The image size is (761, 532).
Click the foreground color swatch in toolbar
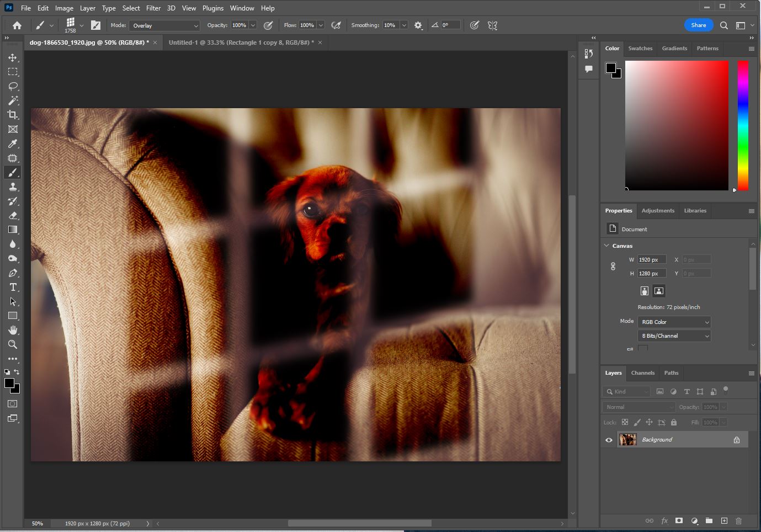pyautogui.click(x=9, y=383)
